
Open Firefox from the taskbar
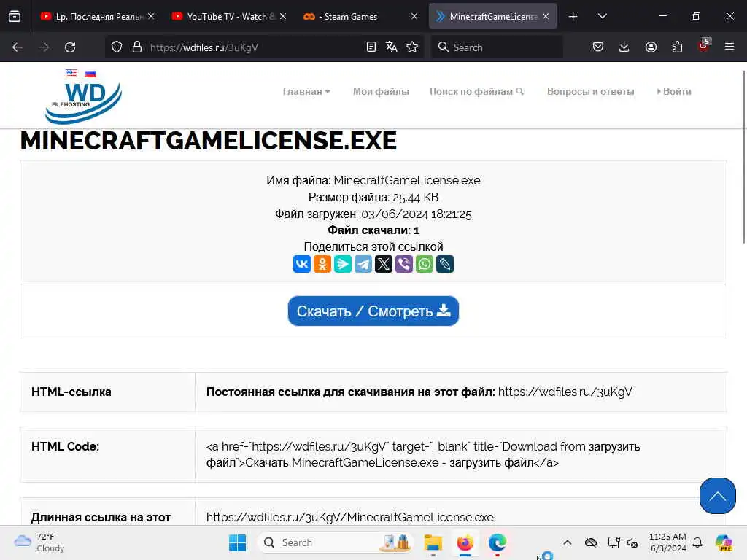point(465,542)
